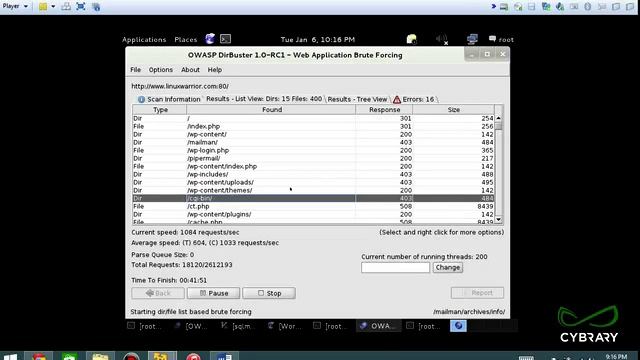Screen dimensions: 640x360
Task: Click the Errors tab warning triangle icon
Action: [397, 100]
